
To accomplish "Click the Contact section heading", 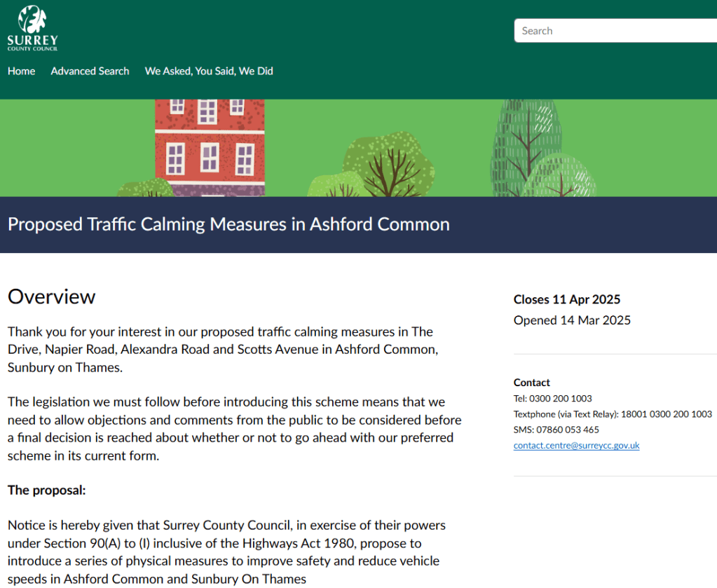I will (x=531, y=382).
